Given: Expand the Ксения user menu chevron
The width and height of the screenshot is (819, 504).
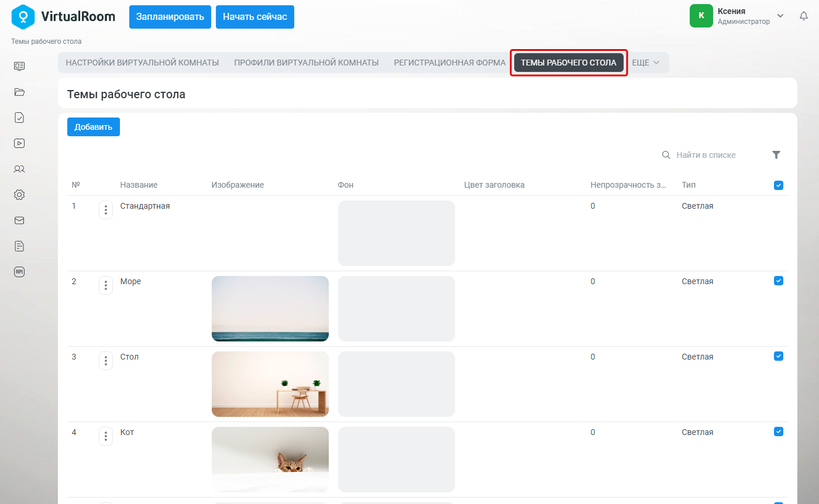Looking at the screenshot, I should click(x=780, y=16).
